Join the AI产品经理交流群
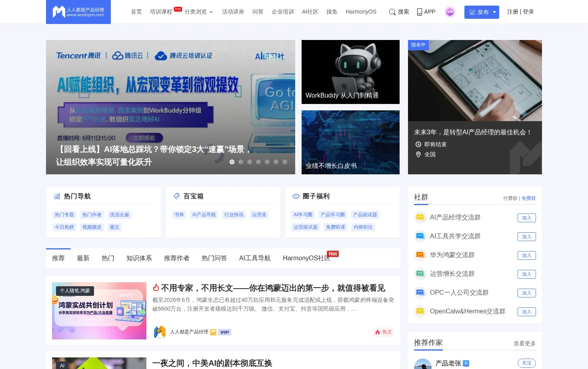 point(527,218)
